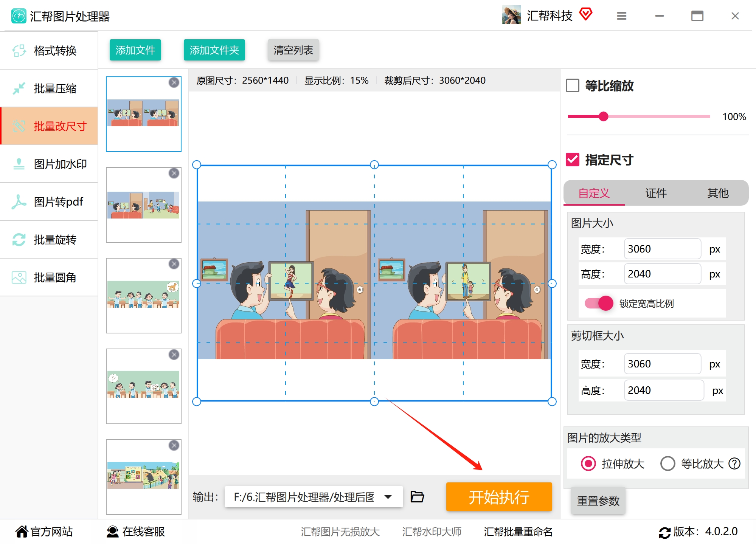This screenshot has width=756, height=544.
Task: Click the red VIP diamond icon
Action: (586, 14)
